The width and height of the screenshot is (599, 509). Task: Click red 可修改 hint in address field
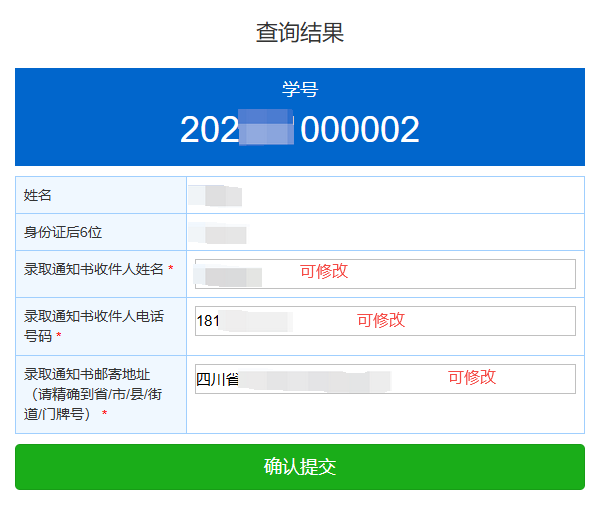click(472, 377)
